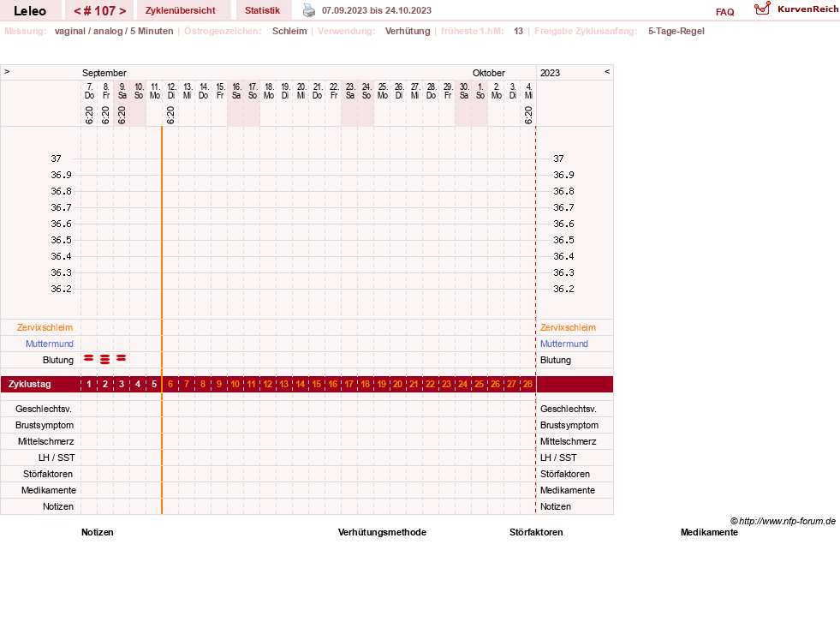This screenshot has width=840, height=634.
Task: Select Zyklustag 21 in the cycle bar
Action: pos(414,385)
